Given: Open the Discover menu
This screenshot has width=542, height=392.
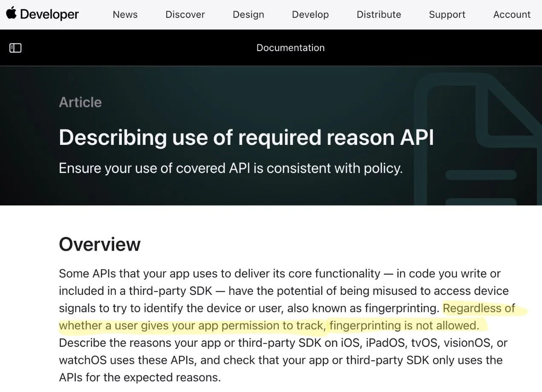Looking at the screenshot, I should (185, 14).
